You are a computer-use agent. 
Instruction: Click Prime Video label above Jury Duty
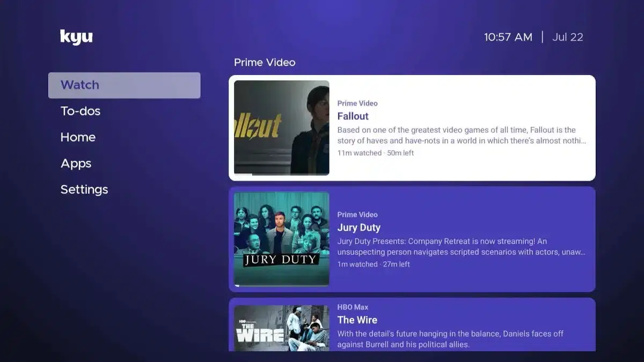tap(357, 215)
